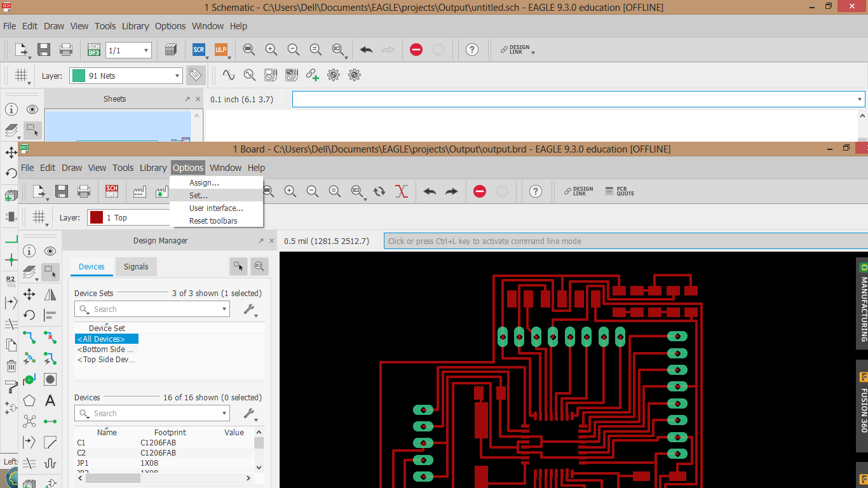Image resolution: width=868 pixels, height=488 pixels.
Task: Undo in the Schematic window
Action: click(366, 50)
